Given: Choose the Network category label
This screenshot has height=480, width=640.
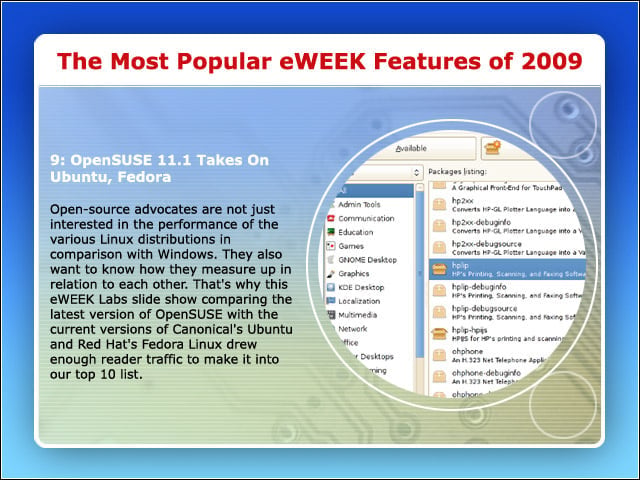Looking at the screenshot, I should [x=353, y=329].
